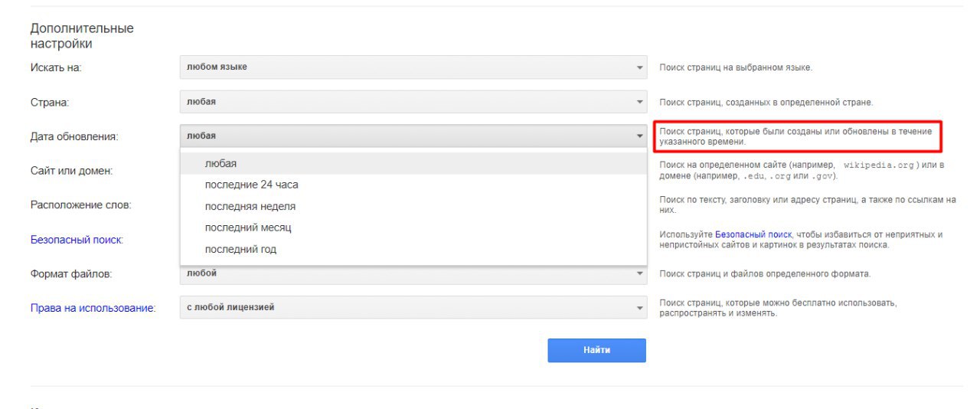Follow the "Безопасный поиск" link in description
980x409 pixels.
(753, 234)
